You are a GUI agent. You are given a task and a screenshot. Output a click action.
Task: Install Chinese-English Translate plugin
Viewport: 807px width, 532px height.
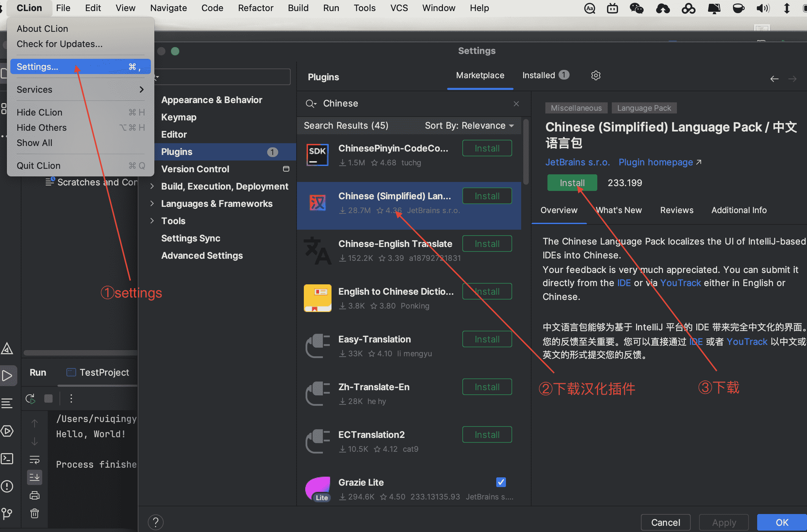click(x=487, y=244)
